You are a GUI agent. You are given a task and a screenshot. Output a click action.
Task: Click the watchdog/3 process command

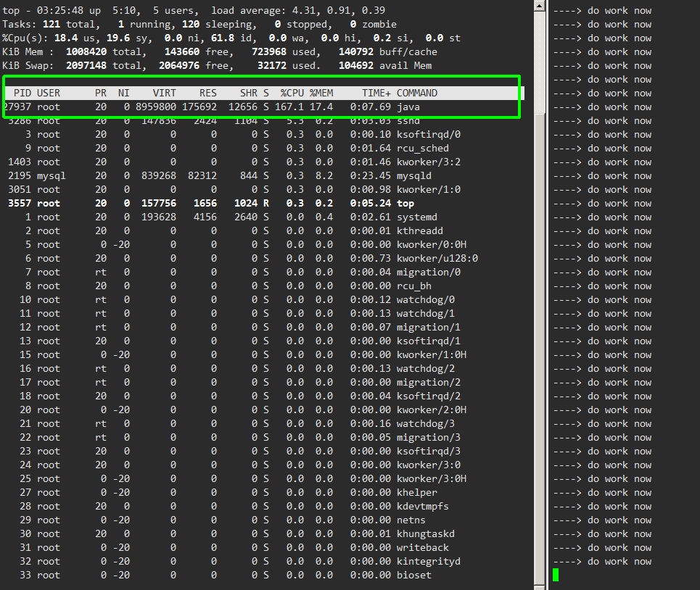pyautogui.click(x=426, y=424)
